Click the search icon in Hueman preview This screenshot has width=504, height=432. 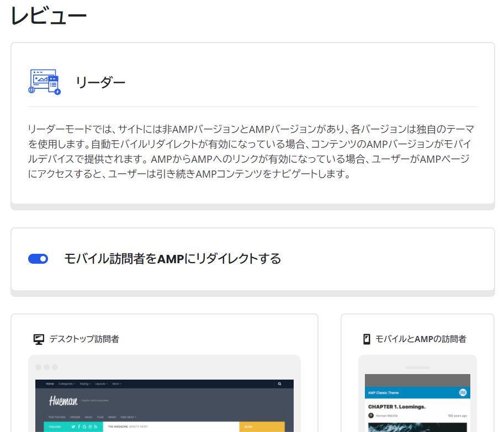[x=280, y=384]
